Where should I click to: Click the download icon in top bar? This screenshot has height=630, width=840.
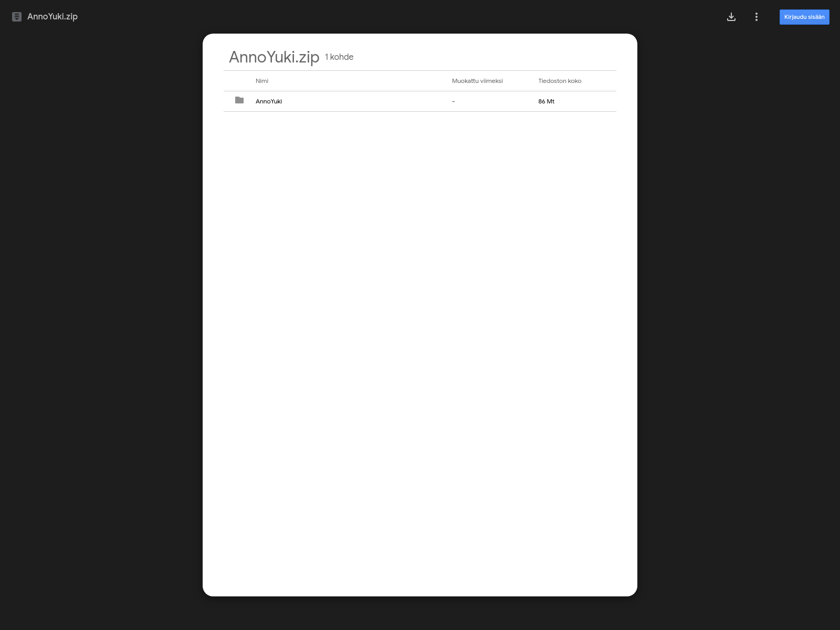point(731,17)
